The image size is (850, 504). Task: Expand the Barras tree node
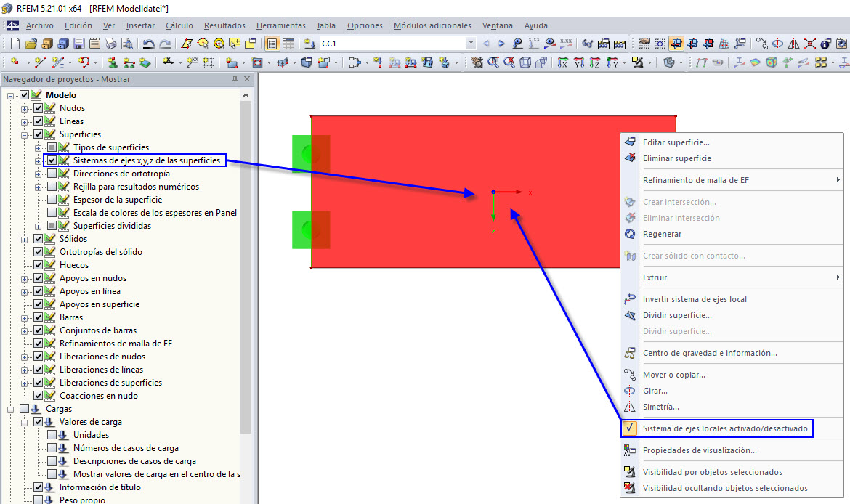[25, 317]
